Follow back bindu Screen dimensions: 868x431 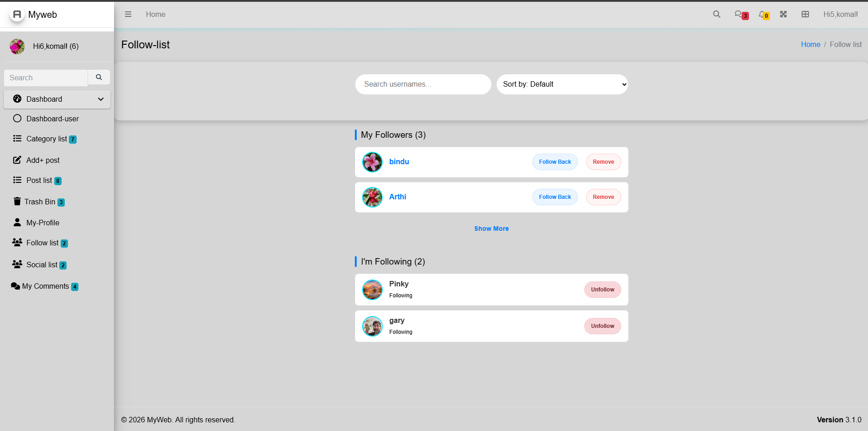[555, 162]
